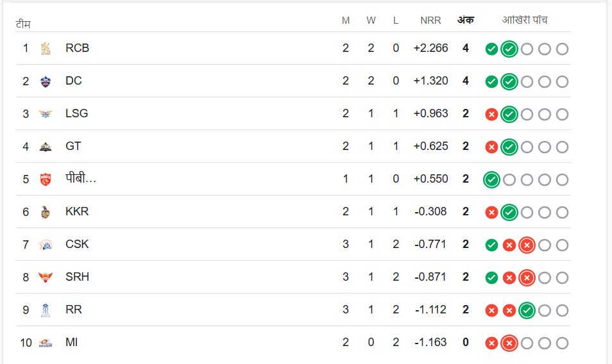Click the Punjab row's green win checkmark

pyautogui.click(x=491, y=180)
